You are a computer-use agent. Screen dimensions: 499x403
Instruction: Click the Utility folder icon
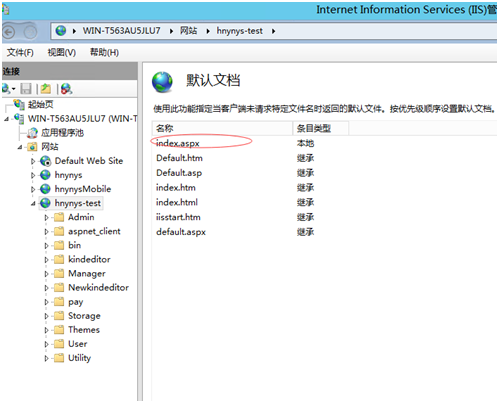pyautogui.click(x=59, y=358)
